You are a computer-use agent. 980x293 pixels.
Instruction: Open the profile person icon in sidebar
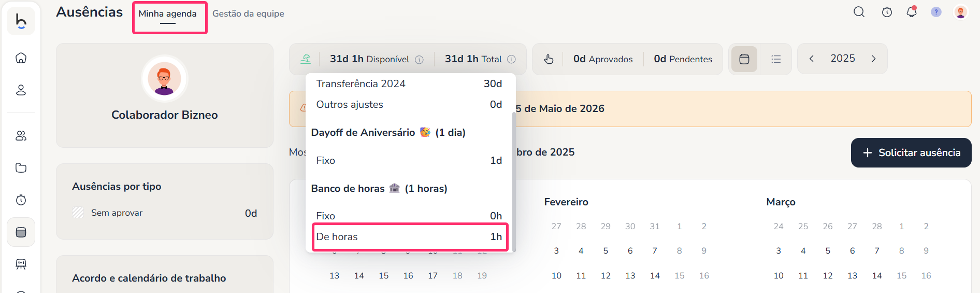pyautogui.click(x=21, y=90)
